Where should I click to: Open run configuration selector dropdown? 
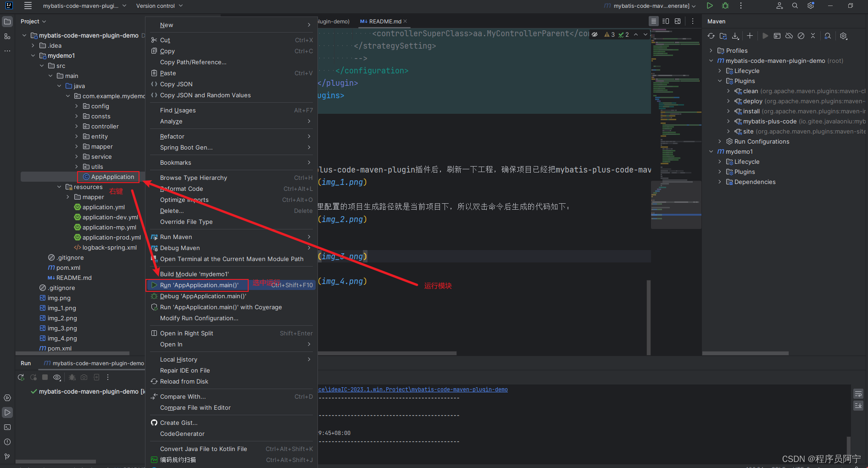pyautogui.click(x=651, y=6)
